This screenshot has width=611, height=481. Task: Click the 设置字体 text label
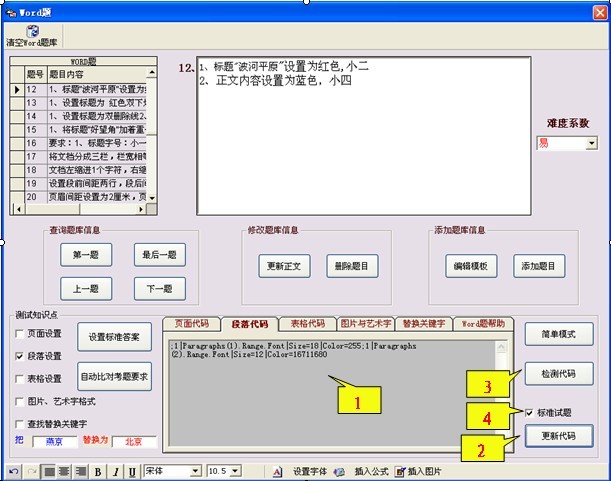point(310,472)
